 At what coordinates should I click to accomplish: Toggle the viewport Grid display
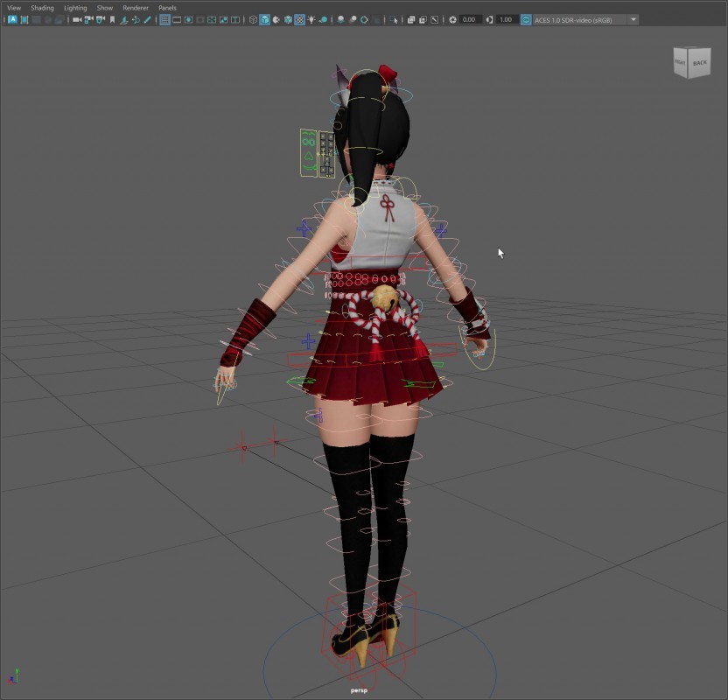click(x=164, y=19)
